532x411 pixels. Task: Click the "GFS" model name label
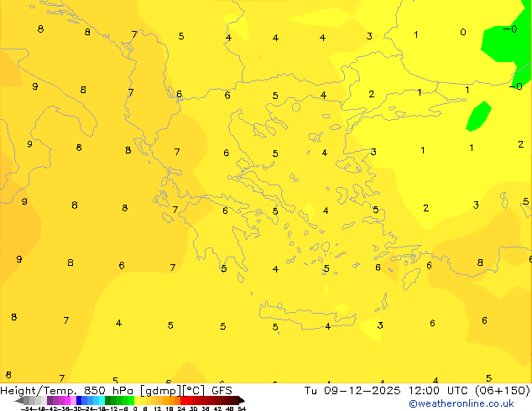click(x=222, y=391)
